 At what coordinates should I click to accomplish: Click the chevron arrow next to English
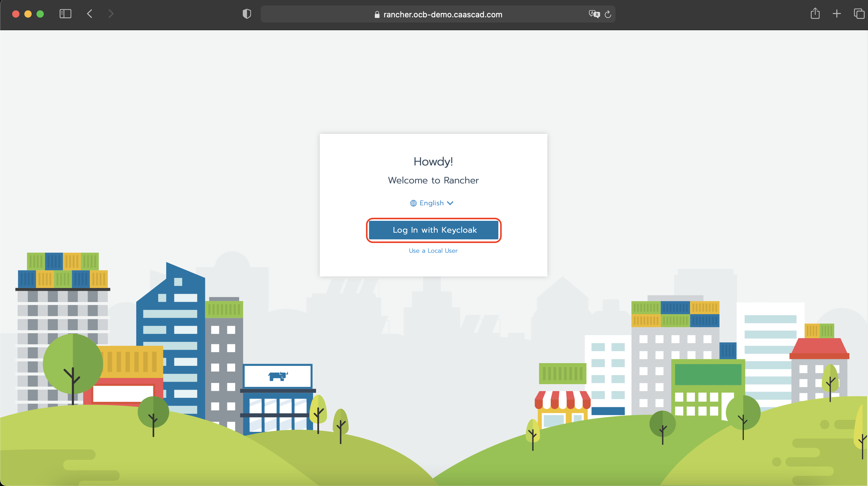[x=450, y=203]
